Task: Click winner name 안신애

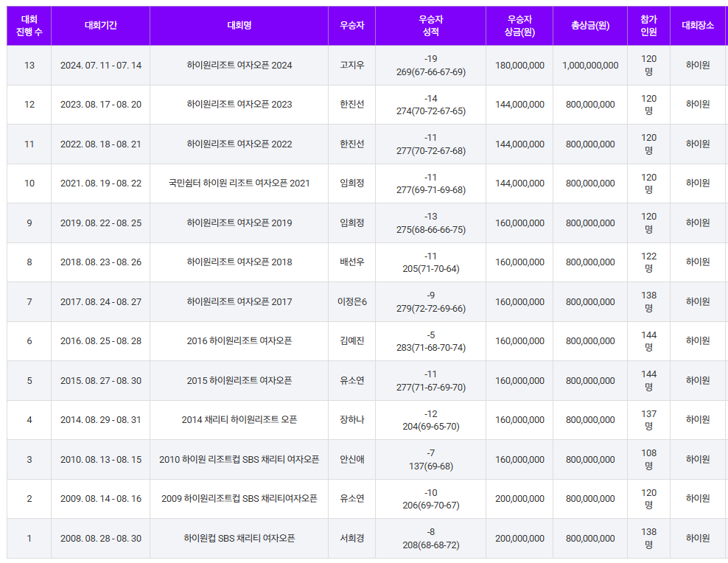Action: [352, 460]
